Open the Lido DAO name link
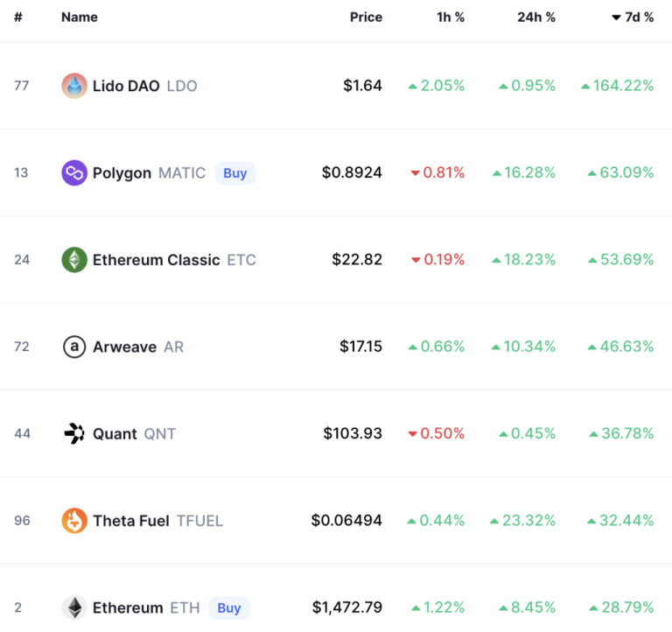The image size is (672, 632). pyautogui.click(x=126, y=86)
